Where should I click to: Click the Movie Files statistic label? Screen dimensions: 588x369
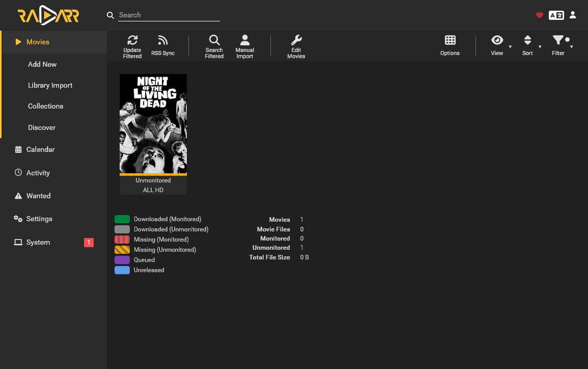coord(273,229)
